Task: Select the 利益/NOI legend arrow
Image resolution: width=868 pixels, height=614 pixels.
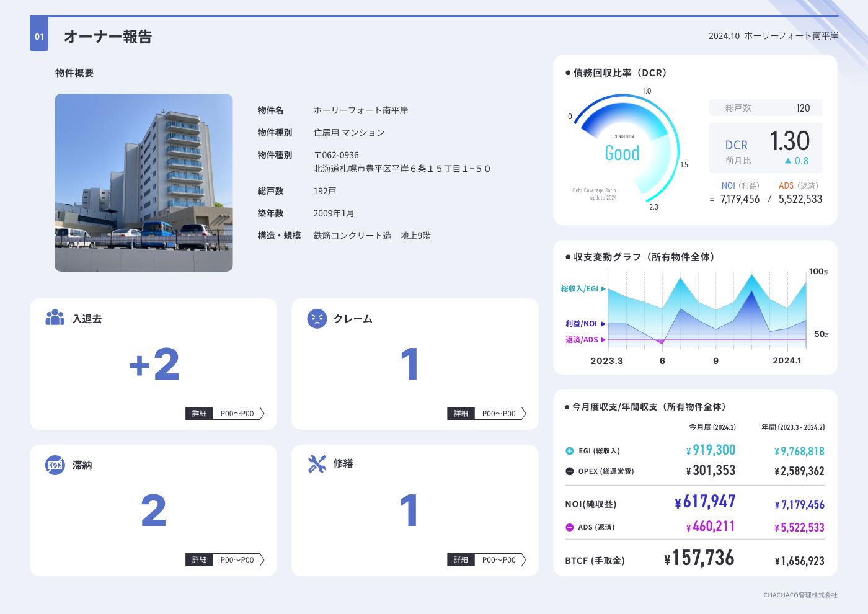Action: click(603, 324)
